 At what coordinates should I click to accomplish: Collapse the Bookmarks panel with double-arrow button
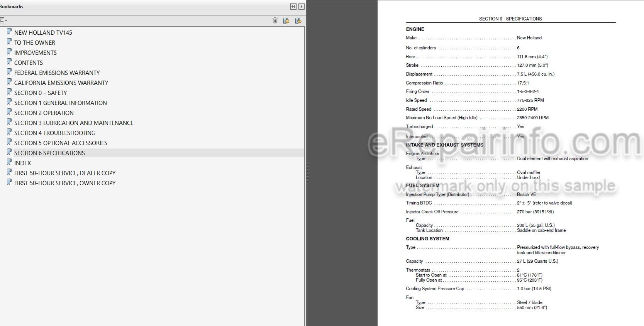coord(293,7)
